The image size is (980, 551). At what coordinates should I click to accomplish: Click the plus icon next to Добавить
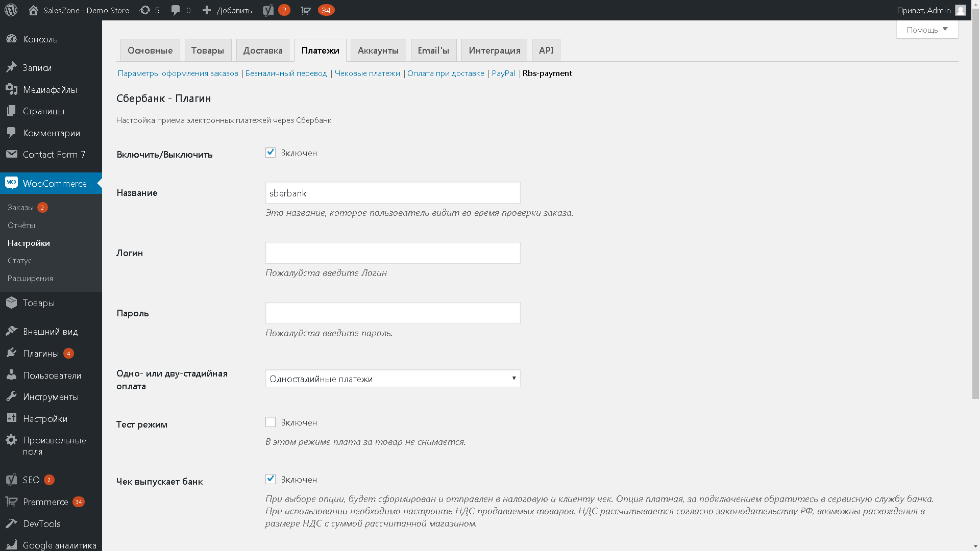[206, 10]
